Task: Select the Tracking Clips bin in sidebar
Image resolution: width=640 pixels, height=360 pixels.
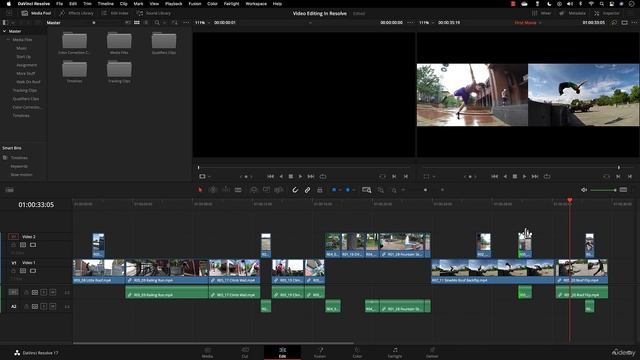Action: pos(25,90)
